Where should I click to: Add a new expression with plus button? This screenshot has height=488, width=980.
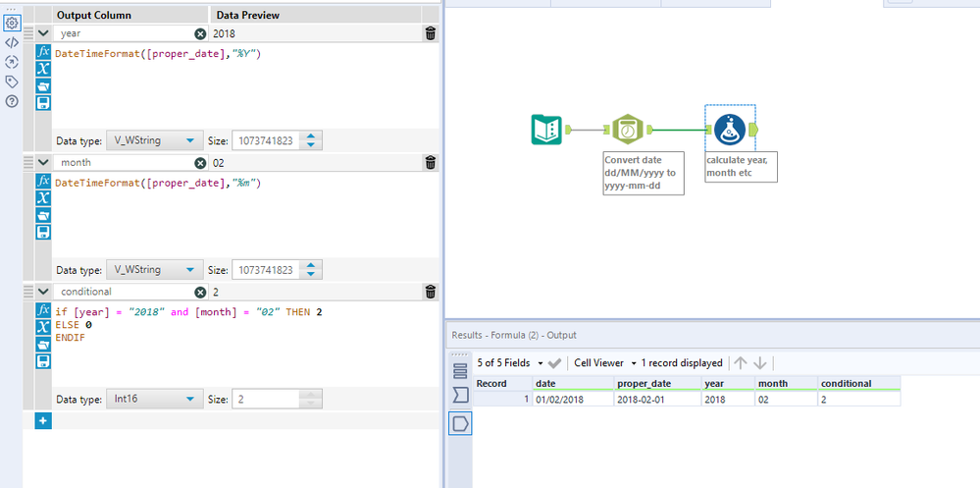tap(43, 421)
